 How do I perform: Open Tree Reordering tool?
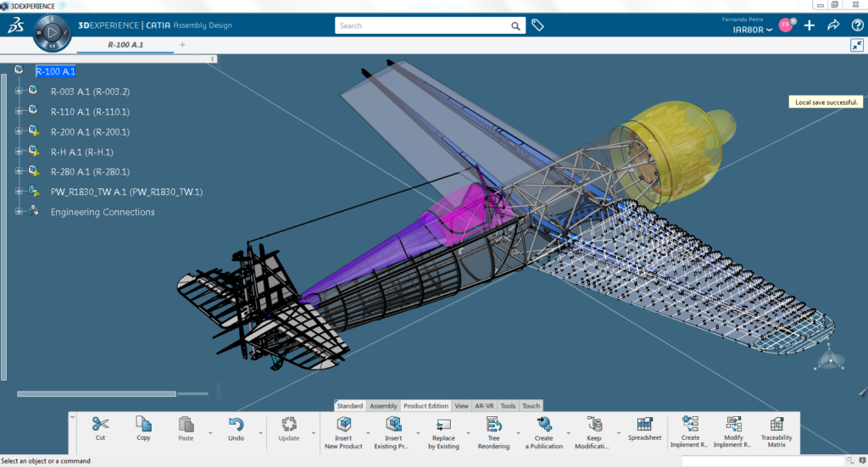(x=493, y=425)
